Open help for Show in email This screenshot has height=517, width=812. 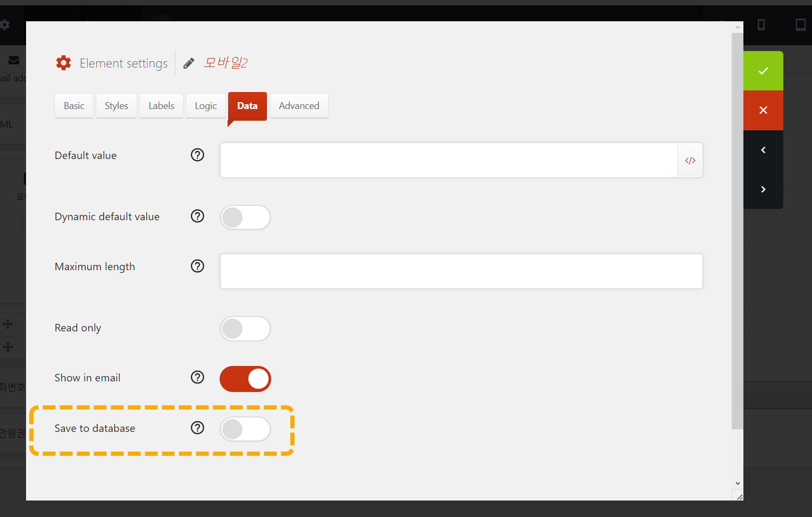[x=197, y=377]
